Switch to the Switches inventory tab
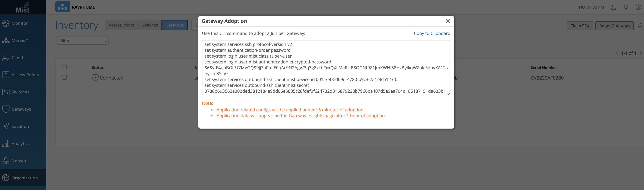This screenshot has height=190, width=644. (150, 25)
